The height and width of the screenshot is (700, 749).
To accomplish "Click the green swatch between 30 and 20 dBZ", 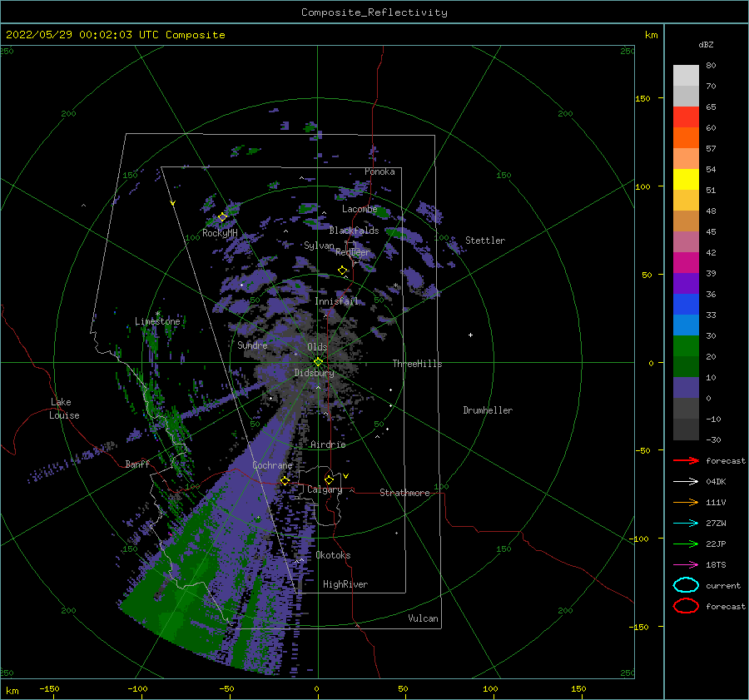I will tap(686, 345).
